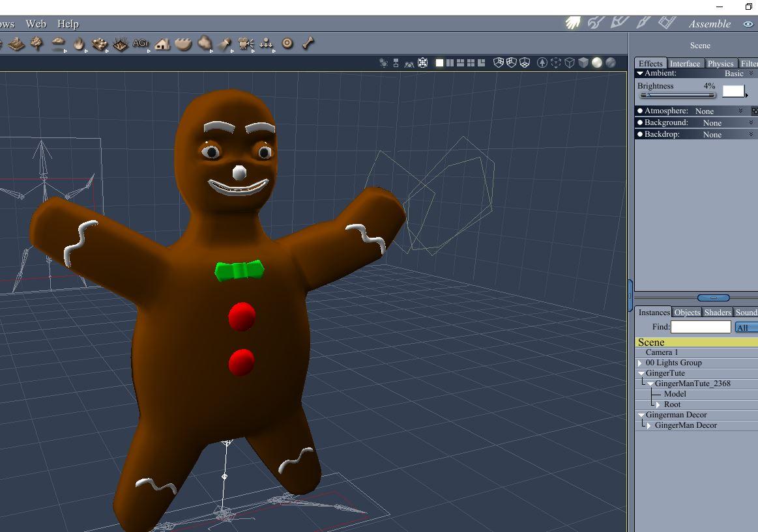Click the Brightness slider
This screenshot has width=758, height=532.
tap(677, 96)
